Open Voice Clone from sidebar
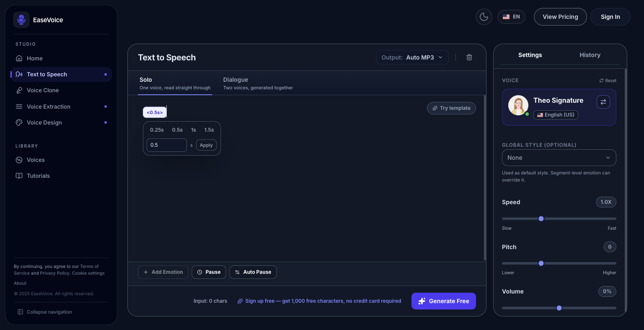Image resolution: width=644 pixels, height=330 pixels. (61, 90)
